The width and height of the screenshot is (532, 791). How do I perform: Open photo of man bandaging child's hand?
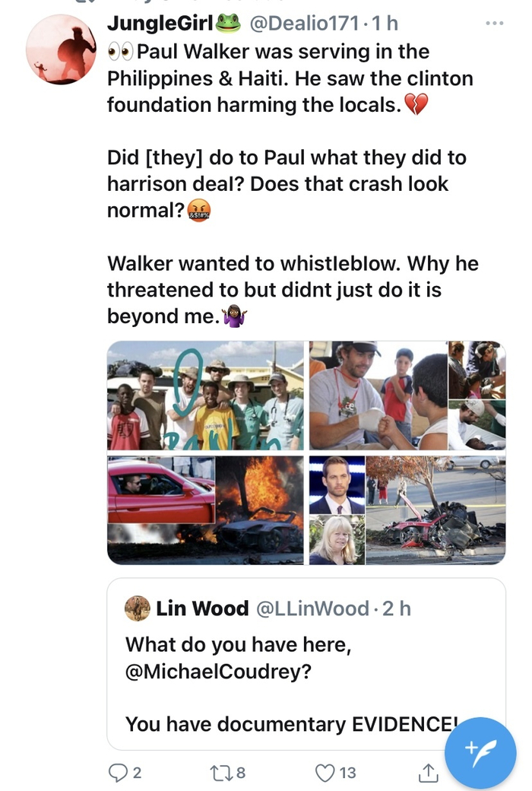point(378,395)
